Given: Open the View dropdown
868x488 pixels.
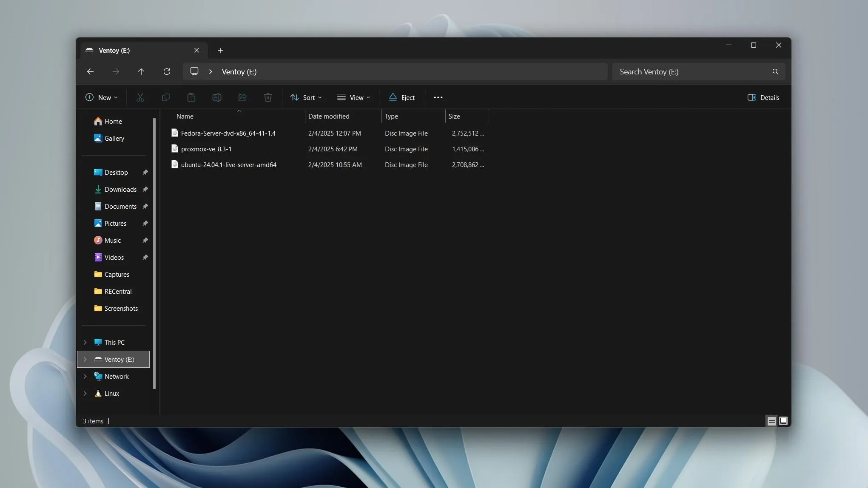Looking at the screenshot, I should point(353,97).
